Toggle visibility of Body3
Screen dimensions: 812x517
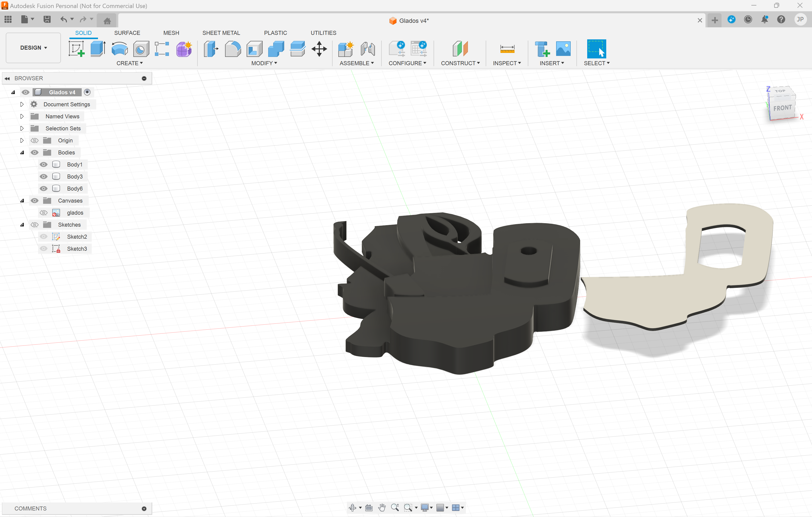[x=44, y=177]
